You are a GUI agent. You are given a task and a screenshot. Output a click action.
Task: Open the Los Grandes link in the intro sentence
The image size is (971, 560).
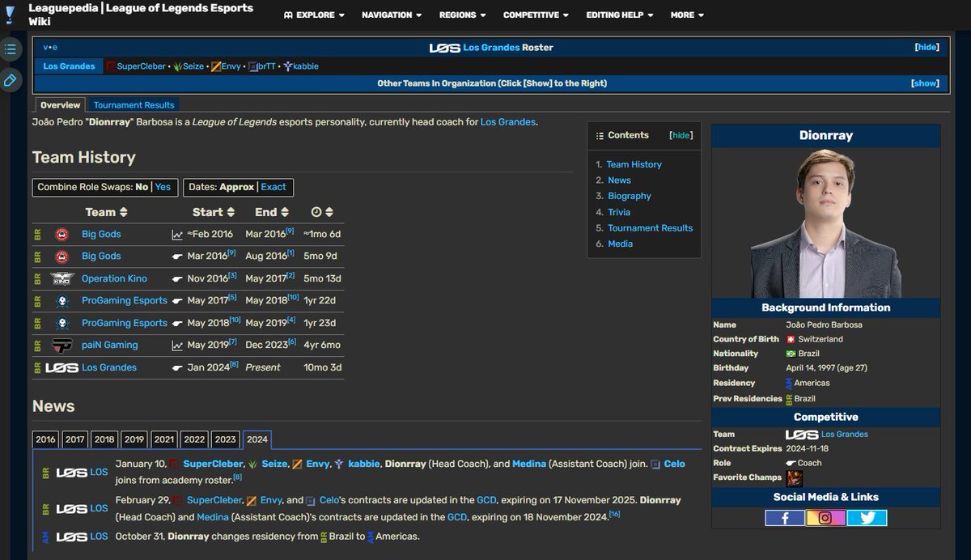(x=508, y=122)
